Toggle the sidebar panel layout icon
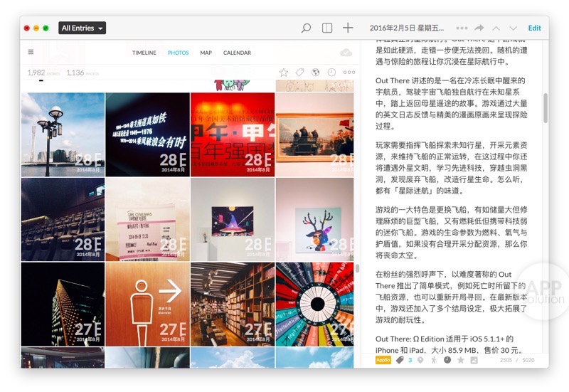 coord(327,28)
